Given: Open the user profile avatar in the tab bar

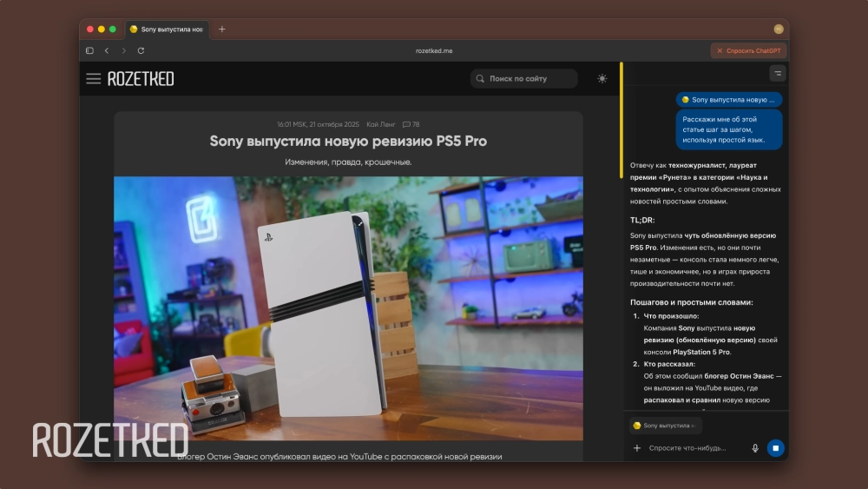Looking at the screenshot, I should [x=779, y=30].
